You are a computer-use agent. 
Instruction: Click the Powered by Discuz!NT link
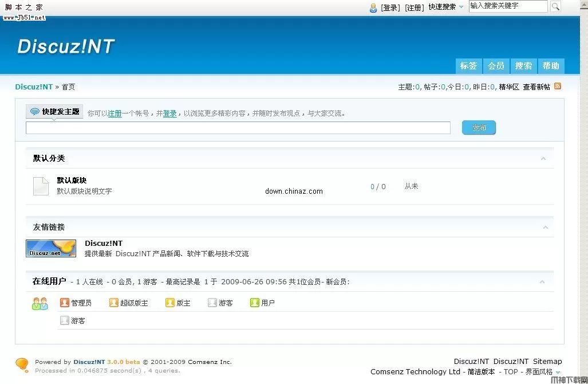click(89, 362)
